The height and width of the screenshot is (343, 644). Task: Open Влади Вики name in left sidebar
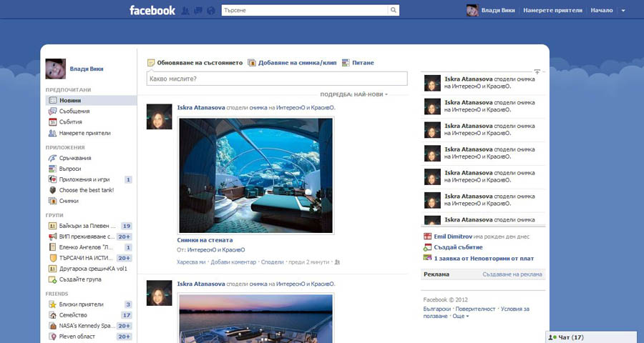click(87, 69)
